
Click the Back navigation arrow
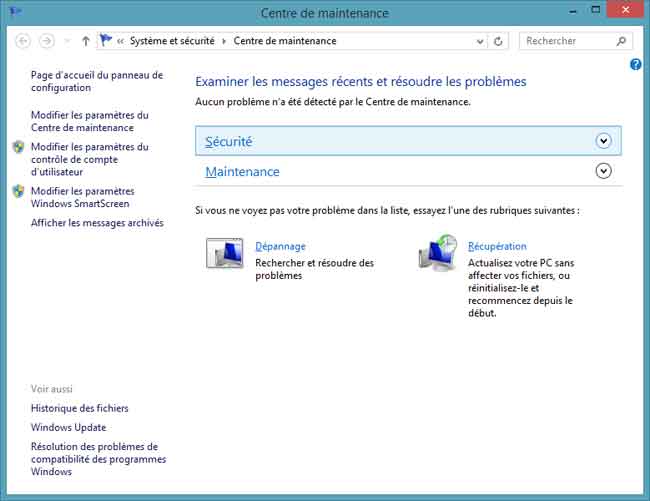coord(24,41)
